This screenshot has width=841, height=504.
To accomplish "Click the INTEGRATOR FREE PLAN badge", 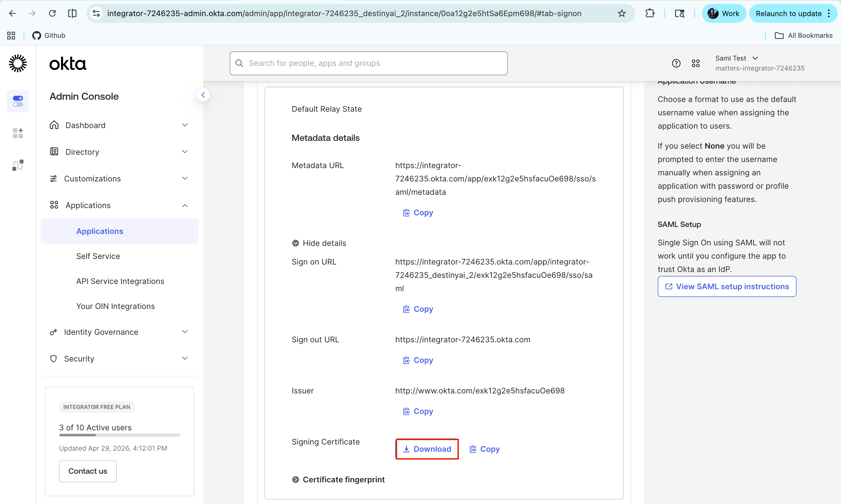I will [97, 407].
